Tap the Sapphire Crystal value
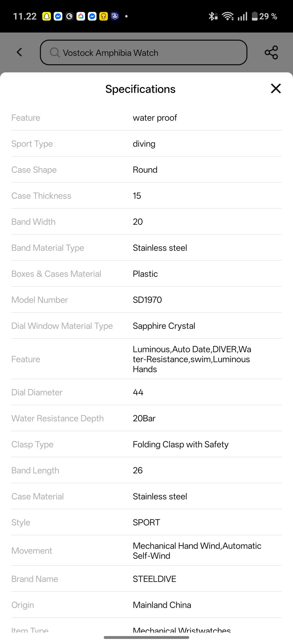Screen dimensions: 293x644 pyautogui.click(x=164, y=326)
